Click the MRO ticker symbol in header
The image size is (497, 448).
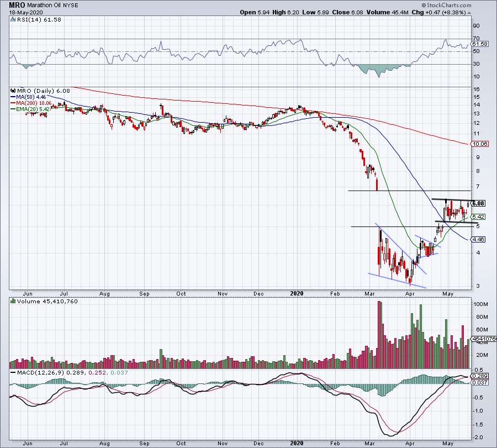click(x=17, y=5)
